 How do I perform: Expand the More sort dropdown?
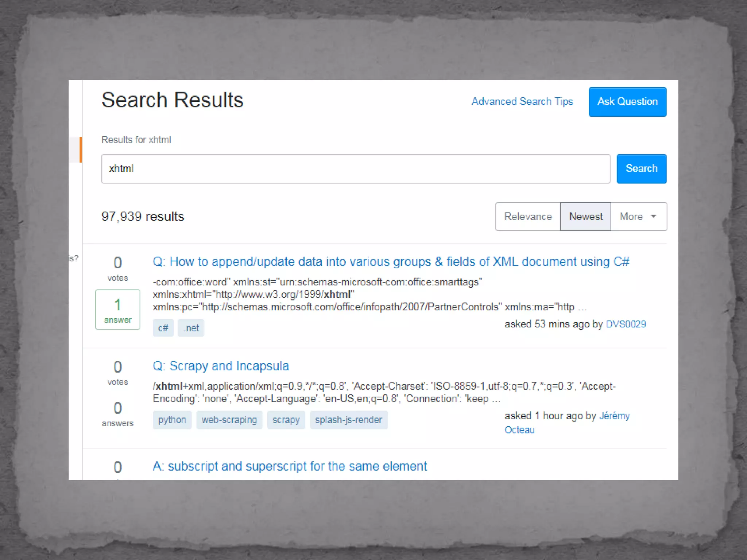click(x=631, y=217)
